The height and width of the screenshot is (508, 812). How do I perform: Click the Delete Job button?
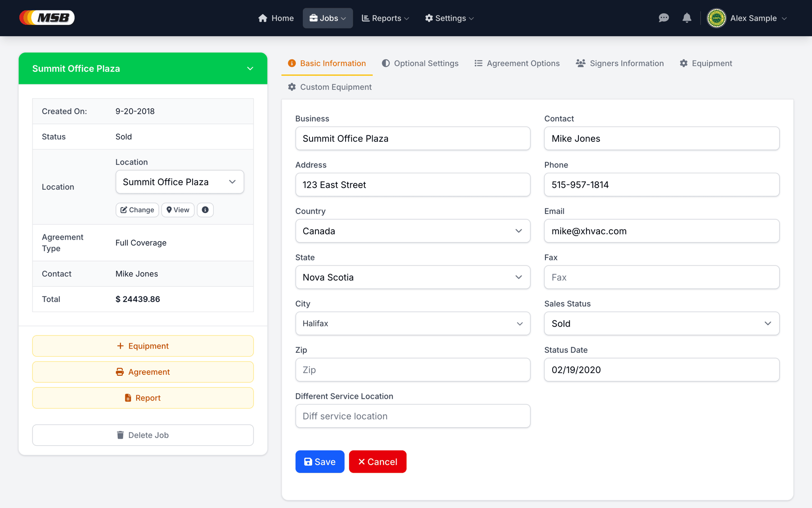pyautogui.click(x=143, y=435)
